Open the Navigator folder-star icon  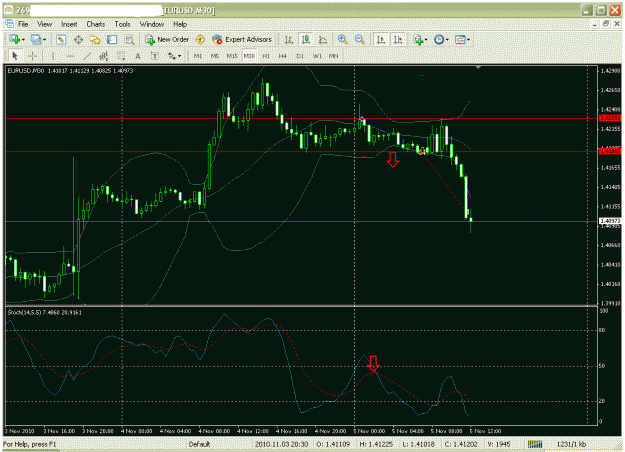[95, 39]
